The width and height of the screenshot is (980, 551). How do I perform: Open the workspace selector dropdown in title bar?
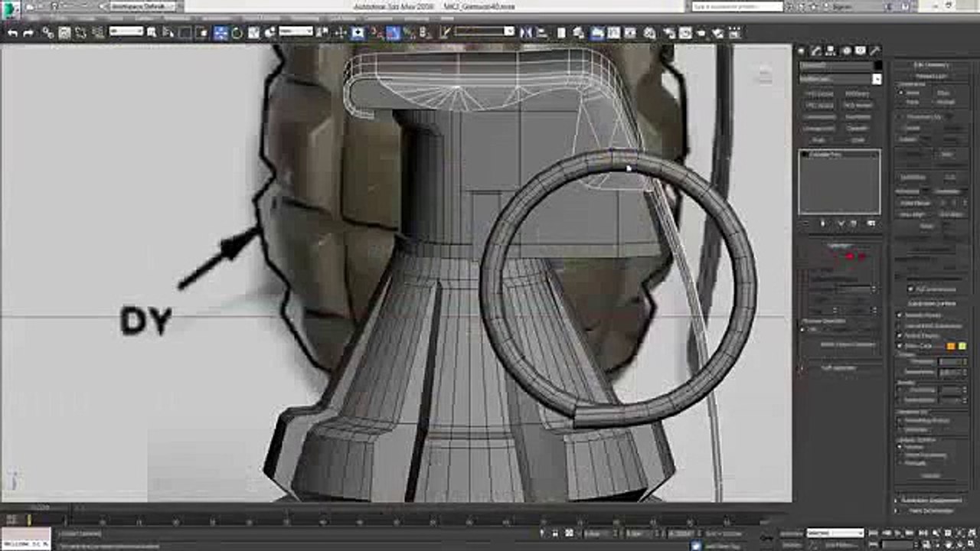pos(141,6)
